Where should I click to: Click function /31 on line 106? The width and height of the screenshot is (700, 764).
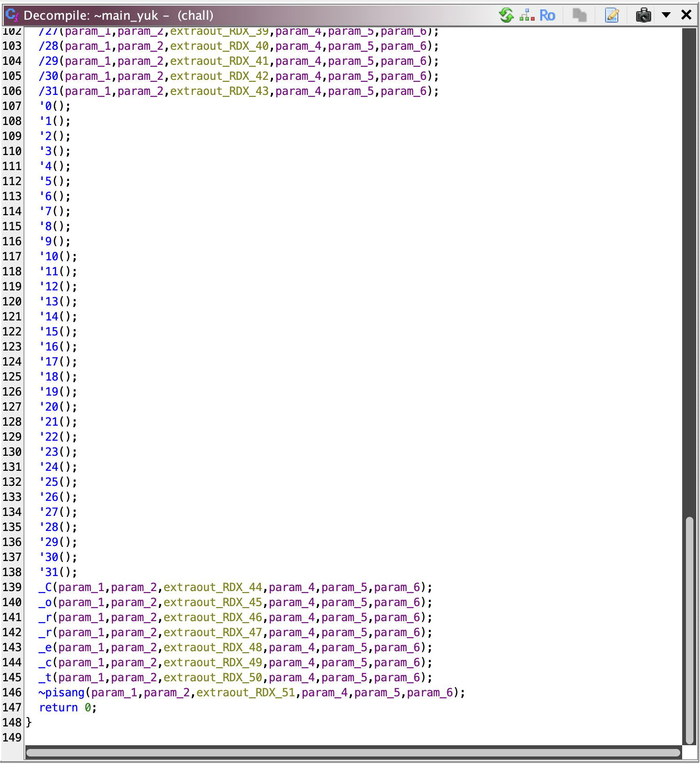coord(48,91)
